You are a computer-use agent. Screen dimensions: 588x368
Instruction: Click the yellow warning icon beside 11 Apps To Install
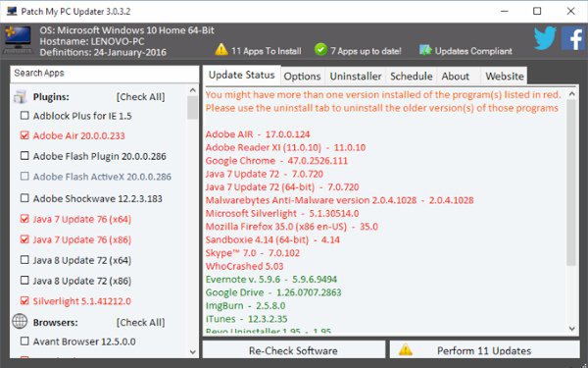coord(221,49)
